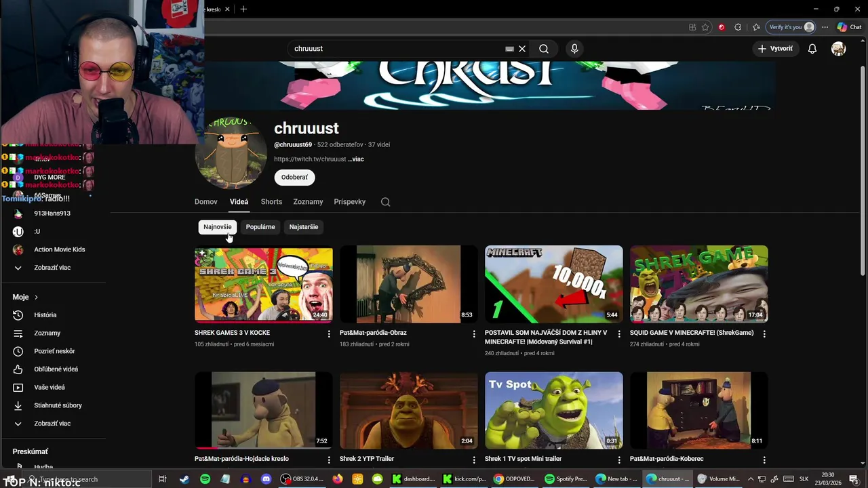Expand channel description via ...viac
Viewport: 868px width, 488px height.
click(x=356, y=159)
